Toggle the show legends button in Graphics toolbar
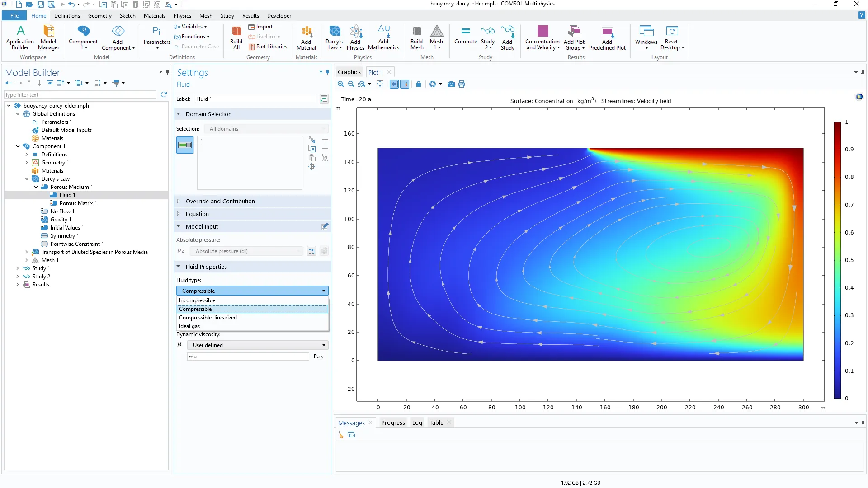Screen dimensions: 868x488 pyautogui.click(x=405, y=84)
